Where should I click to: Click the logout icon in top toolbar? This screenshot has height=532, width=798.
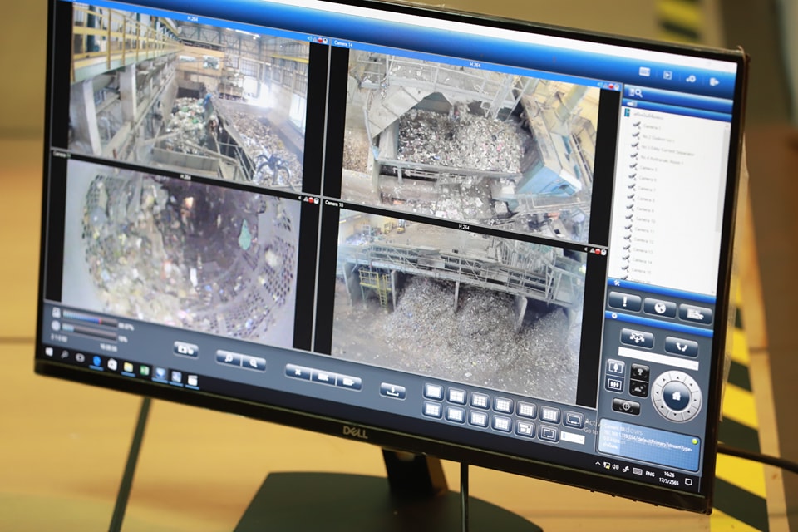[x=714, y=81]
